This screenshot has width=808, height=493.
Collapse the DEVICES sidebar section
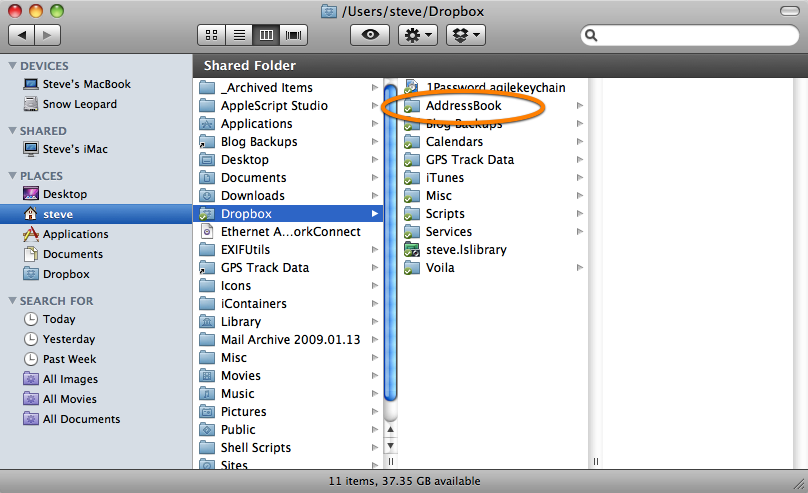tap(12, 66)
